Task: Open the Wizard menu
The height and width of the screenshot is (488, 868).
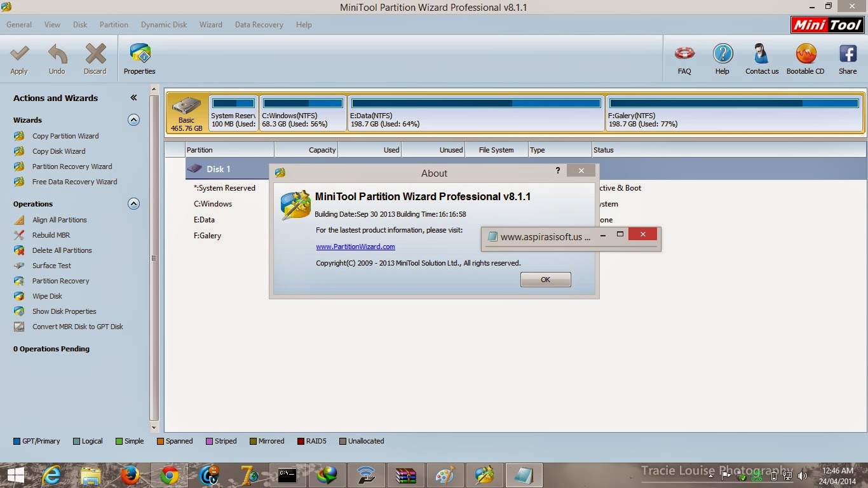Action: [211, 25]
